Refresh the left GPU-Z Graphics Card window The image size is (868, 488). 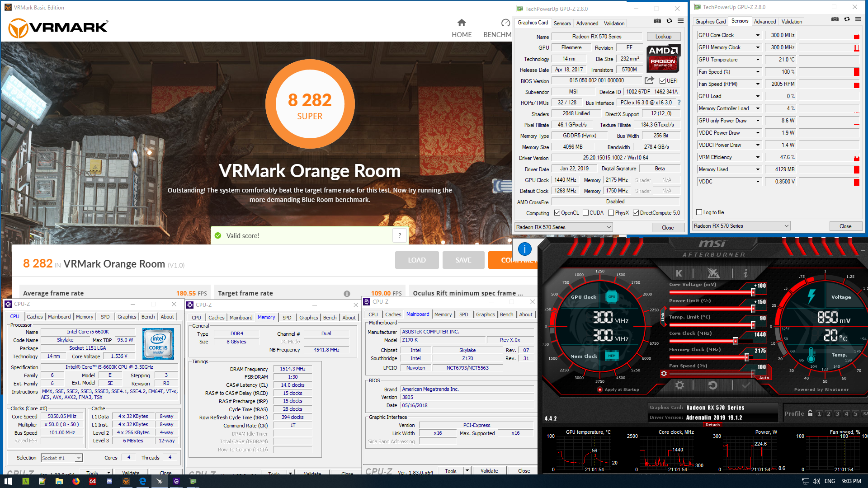669,21
